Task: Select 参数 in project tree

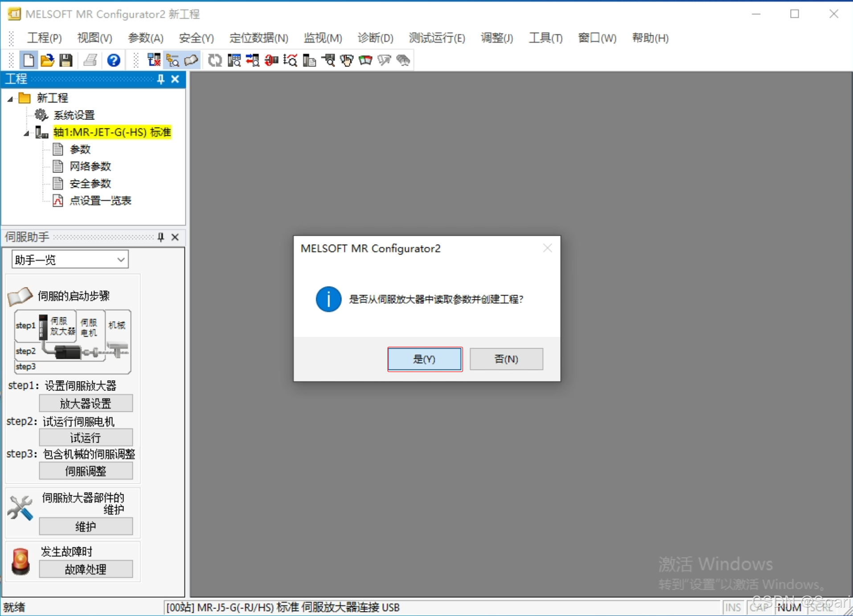Action: (x=80, y=149)
